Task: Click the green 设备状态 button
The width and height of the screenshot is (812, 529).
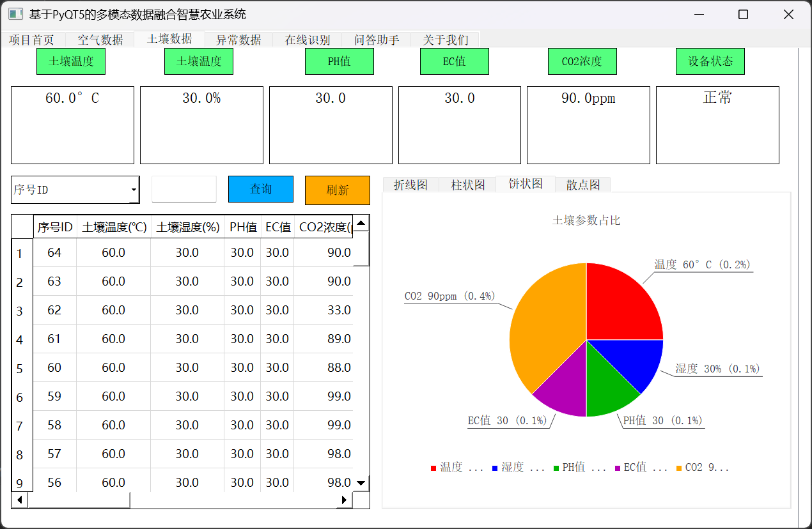Action: 710,61
